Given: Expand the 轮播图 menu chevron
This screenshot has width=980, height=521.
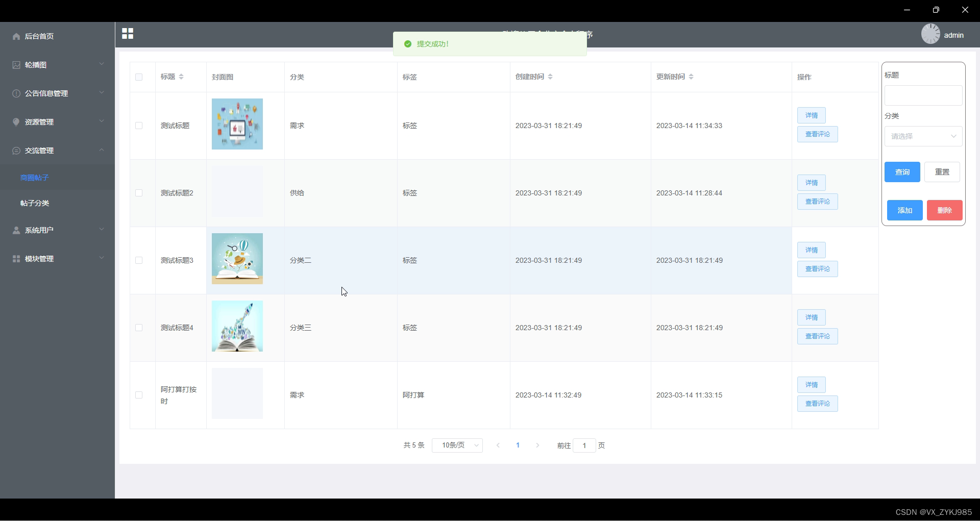Looking at the screenshot, I should pyautogui.click(x=102, y=64).
